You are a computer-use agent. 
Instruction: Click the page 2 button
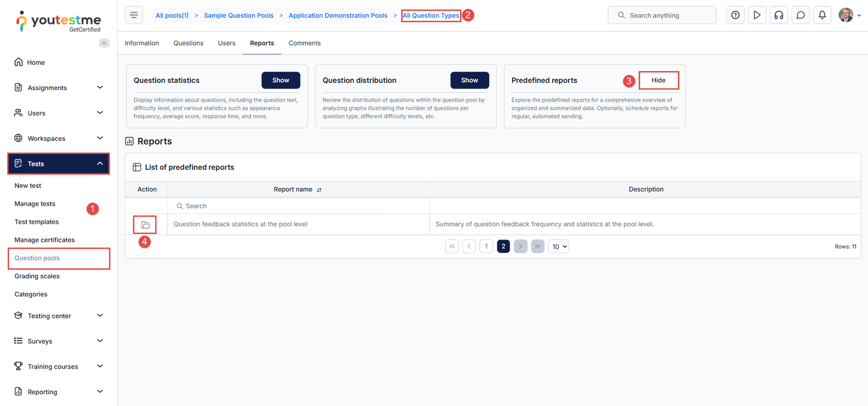point(503,246)
